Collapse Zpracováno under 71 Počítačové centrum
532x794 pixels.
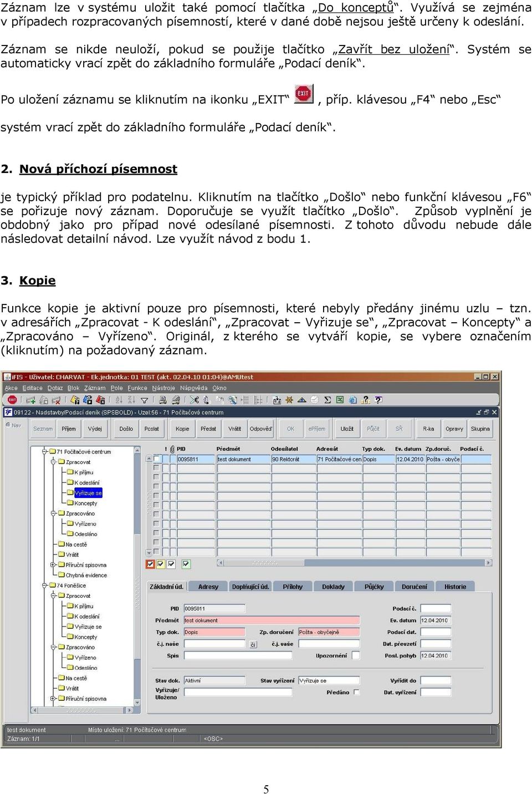coord(54,513)
